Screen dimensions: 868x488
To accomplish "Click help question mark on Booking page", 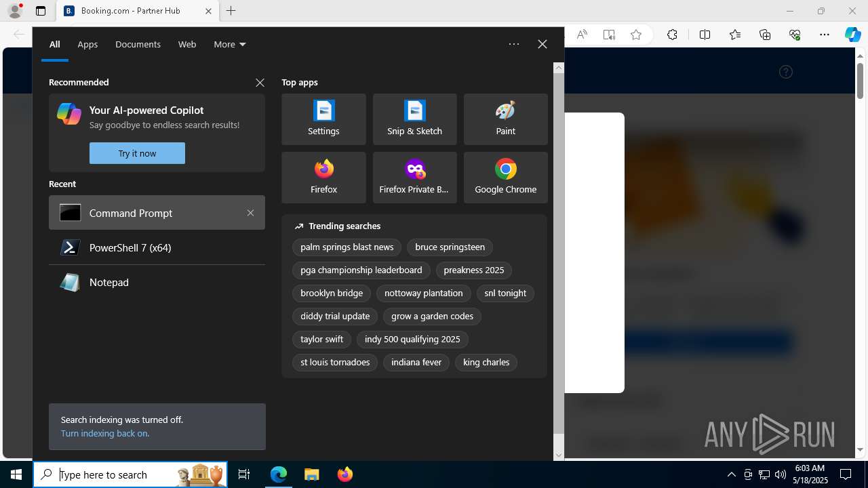I will [x=786, y=72].
